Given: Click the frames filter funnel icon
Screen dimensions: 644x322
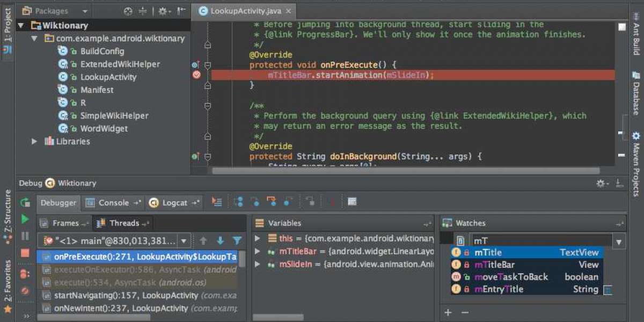Looking at the screenshot, I should 237,241.
